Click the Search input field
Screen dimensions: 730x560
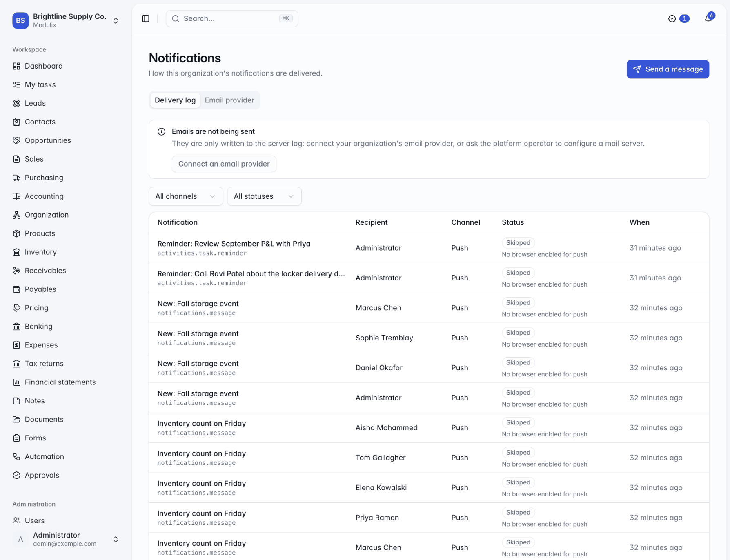pos(232,18)
